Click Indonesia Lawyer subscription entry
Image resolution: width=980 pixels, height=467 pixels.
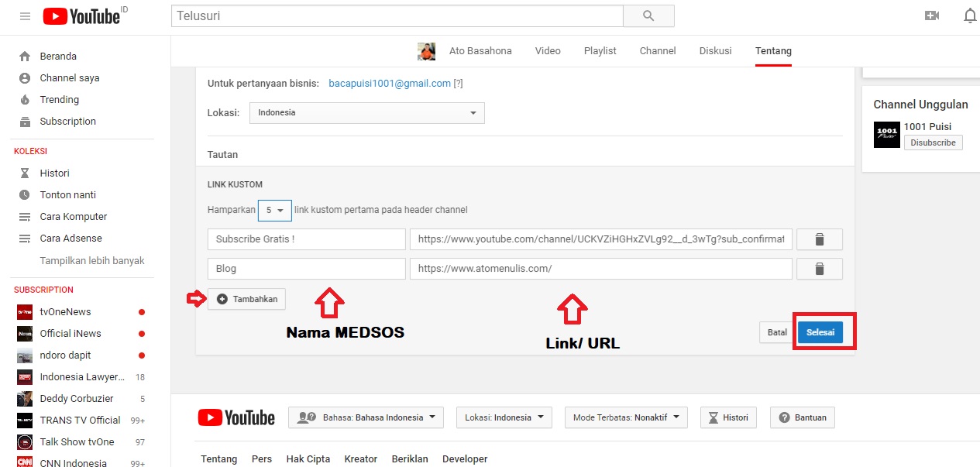81,377
